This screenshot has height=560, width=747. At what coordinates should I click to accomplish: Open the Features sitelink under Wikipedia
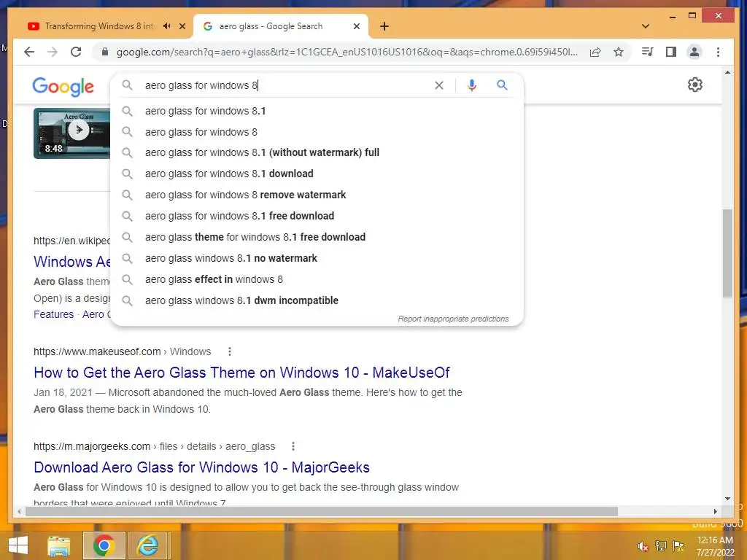[x=53, y=314]
